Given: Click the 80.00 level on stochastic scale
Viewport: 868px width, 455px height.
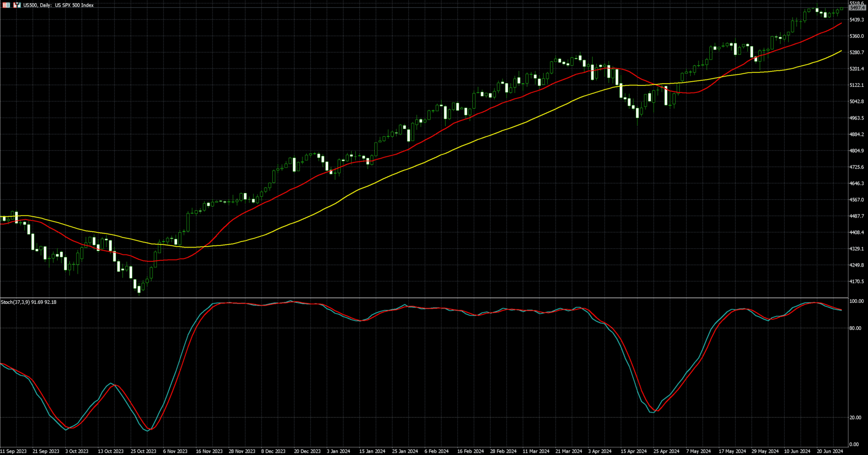Looking at the screenshot, I should 855,328.
